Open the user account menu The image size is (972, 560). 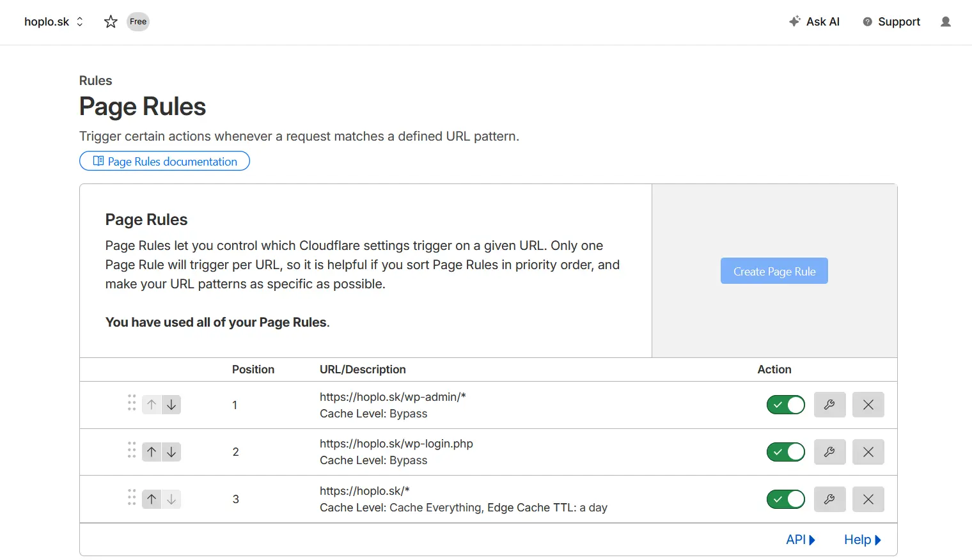pyautogui.click(x=945, y=21)
